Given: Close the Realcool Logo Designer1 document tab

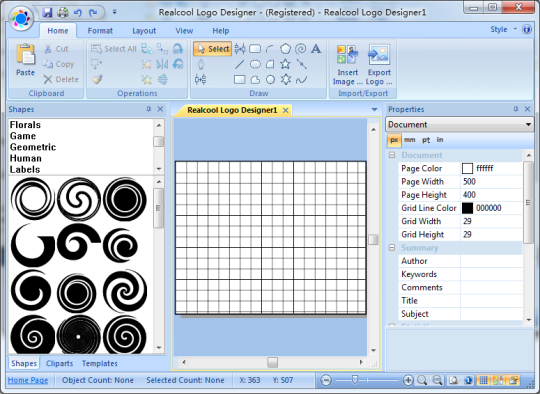Looking at the screenshot, I should tap(285, 110).
